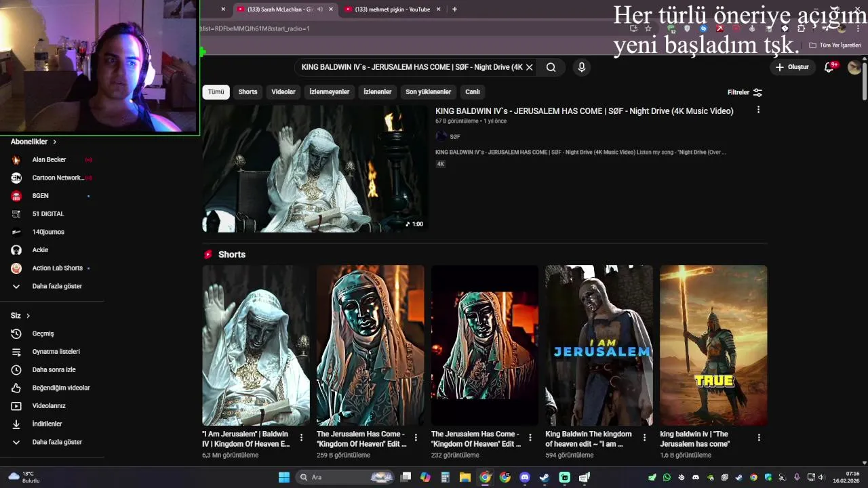Open more options for KING BALDWIN video result
Viewport: 868px width, 488px height.
[x=758, y=110]
